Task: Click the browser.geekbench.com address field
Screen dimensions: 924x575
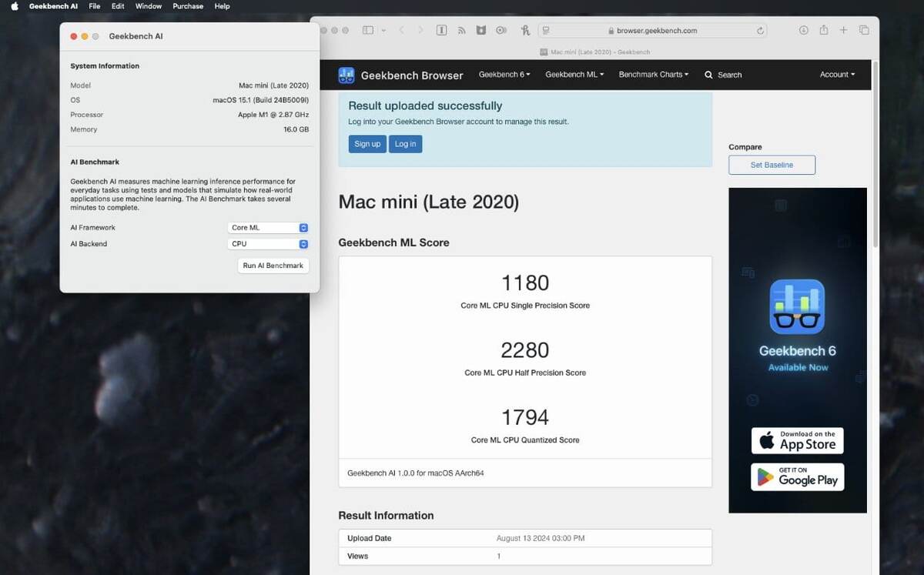Action: [x=653, y=31]
